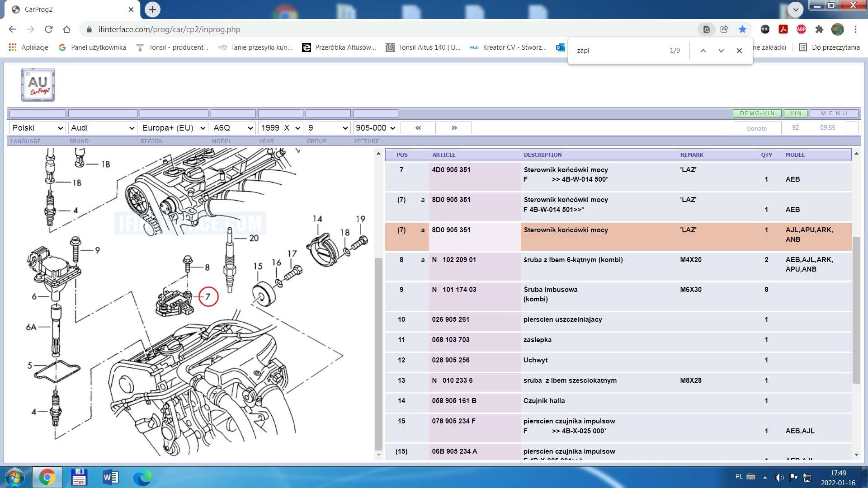Select article 058 905 161 B Czujnik halla
868x488 pixels.
[x=618, y=401]
